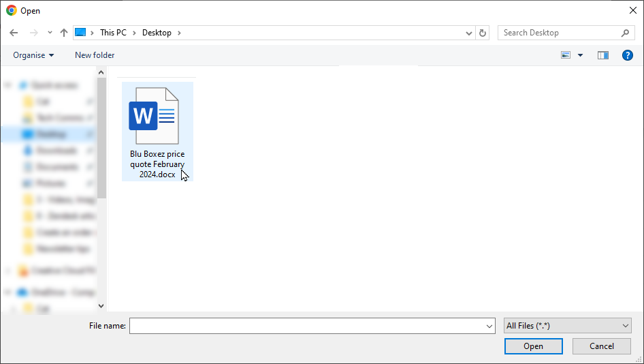Click file name Blu Boxez price quote text

(x=157, y=164)
